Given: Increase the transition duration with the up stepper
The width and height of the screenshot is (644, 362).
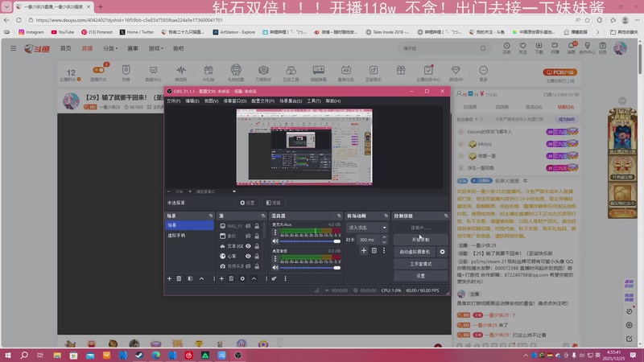Looking at the screenshot, I should tap(384, 237).
